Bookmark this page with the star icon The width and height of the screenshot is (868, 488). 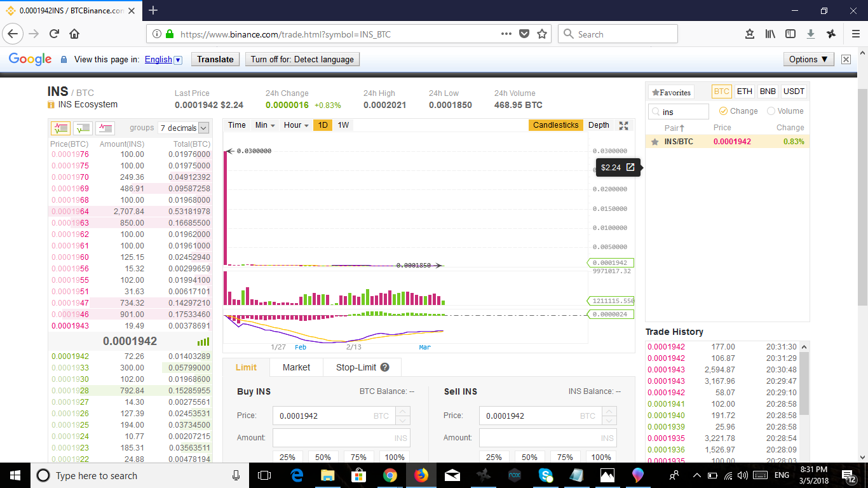tap(542, 34)
